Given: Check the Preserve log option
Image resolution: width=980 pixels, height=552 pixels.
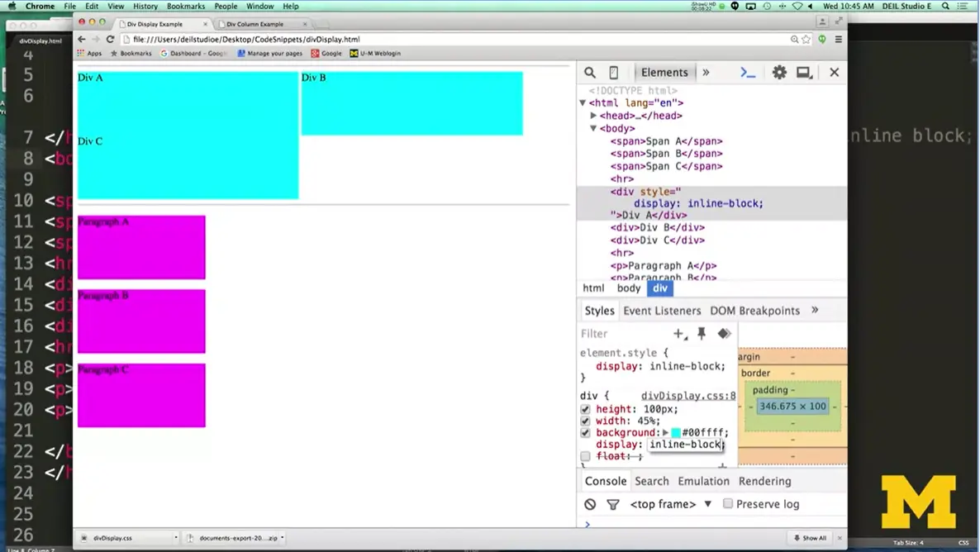Looking at the screenshot, I should pyautogui.click(x=728, y=504).
